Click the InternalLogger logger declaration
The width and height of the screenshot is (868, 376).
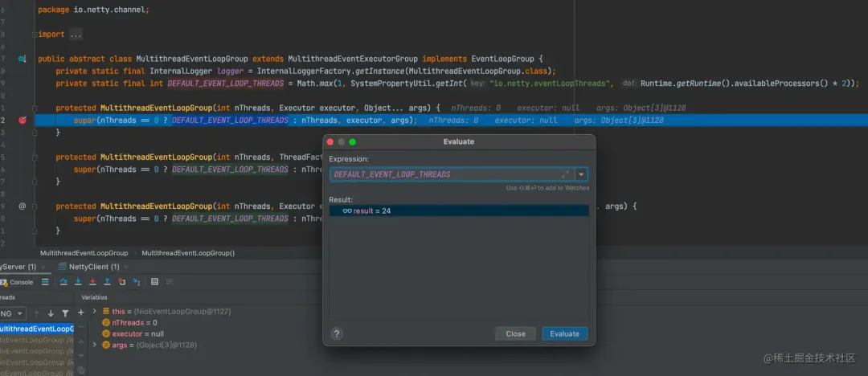[305, 71]
